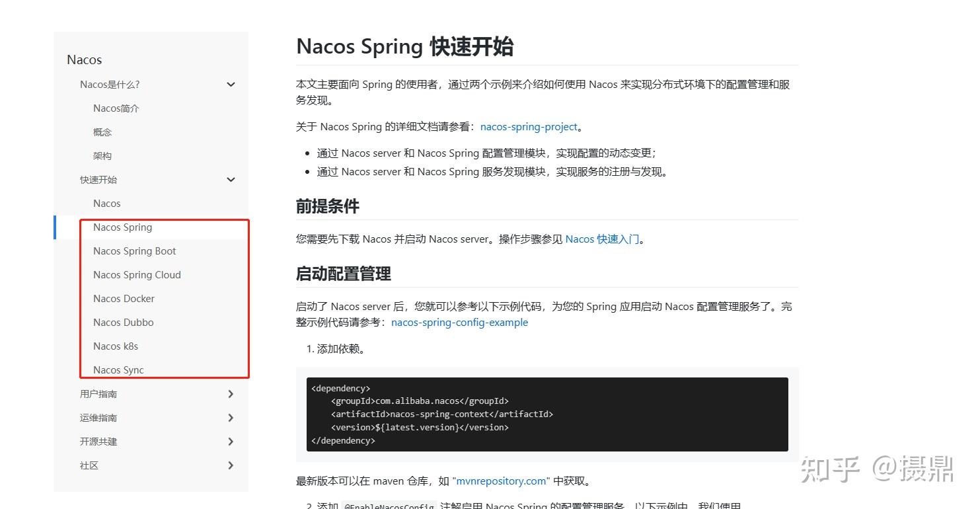The height and width of the screenshot is (509, 980).
Task: Select "概念" in the sidebar
Action: 102,132
